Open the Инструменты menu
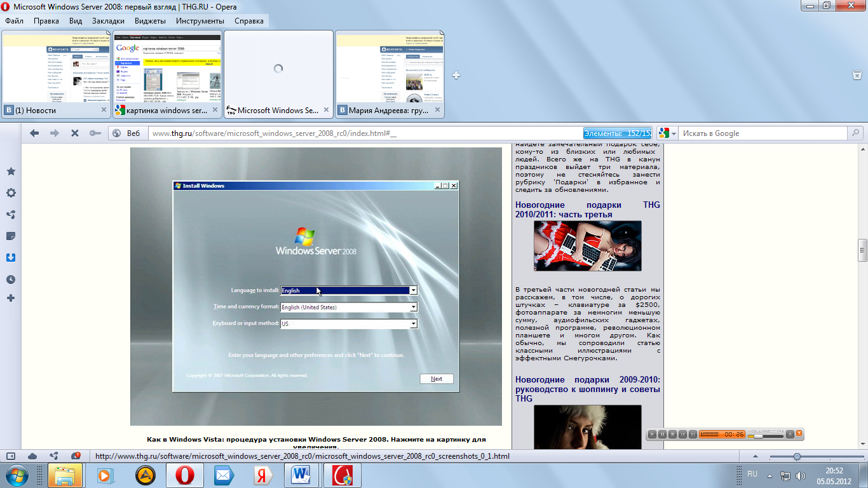The width and height of the screenshot is (868, 488). (200, 20)
